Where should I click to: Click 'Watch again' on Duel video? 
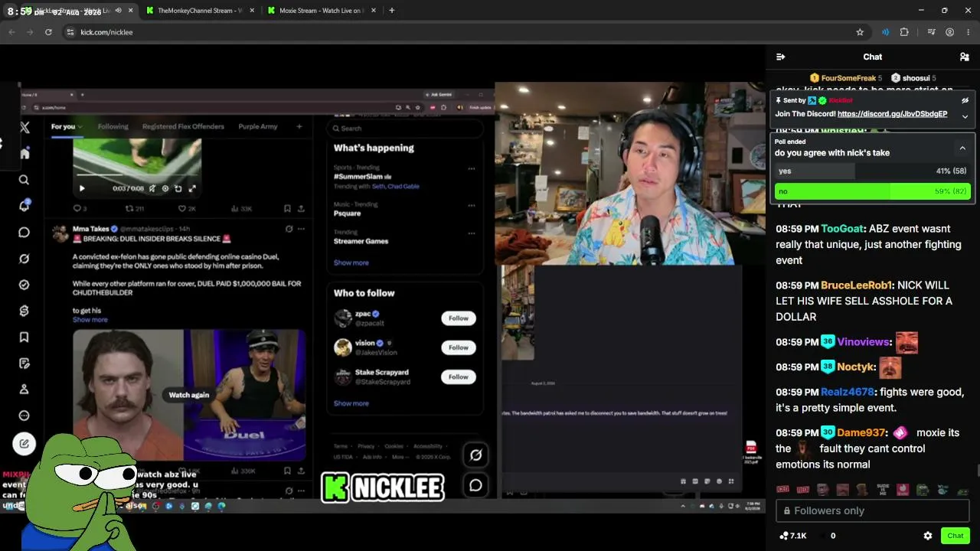click(189, 395)
